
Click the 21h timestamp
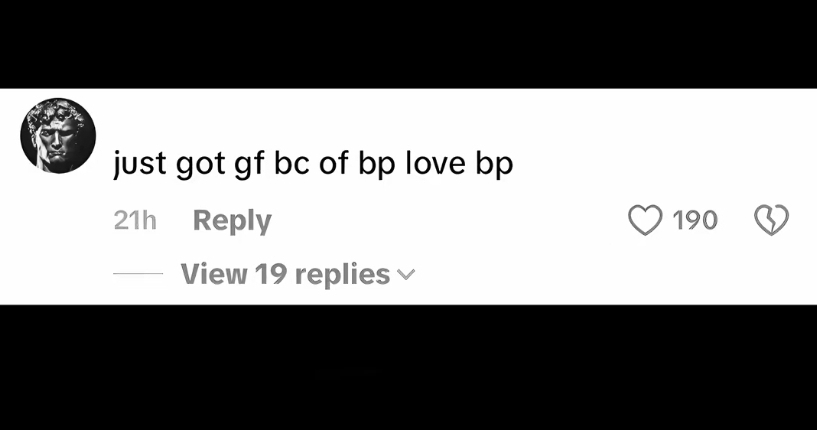(135, 220)
